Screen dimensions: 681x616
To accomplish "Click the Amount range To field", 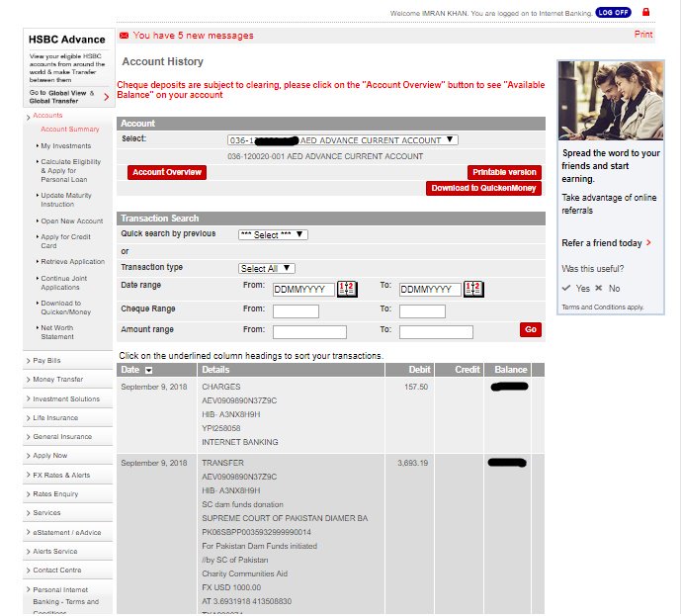I will pos(436,332).
